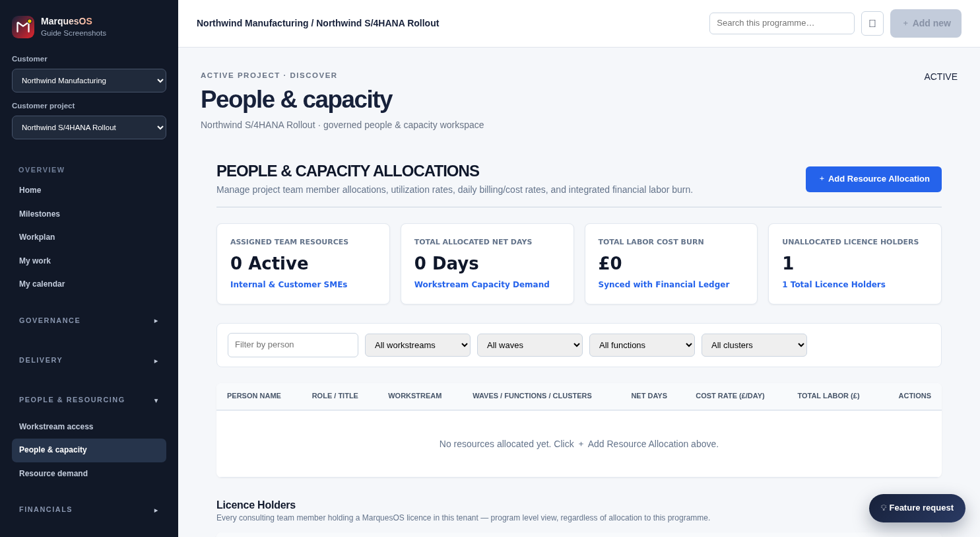Image resolution: width=980 pixels, height=537 pixels.
Task: Click the MarquesOS logo icon
Action: pyautogui.click(x=23, y=27)
